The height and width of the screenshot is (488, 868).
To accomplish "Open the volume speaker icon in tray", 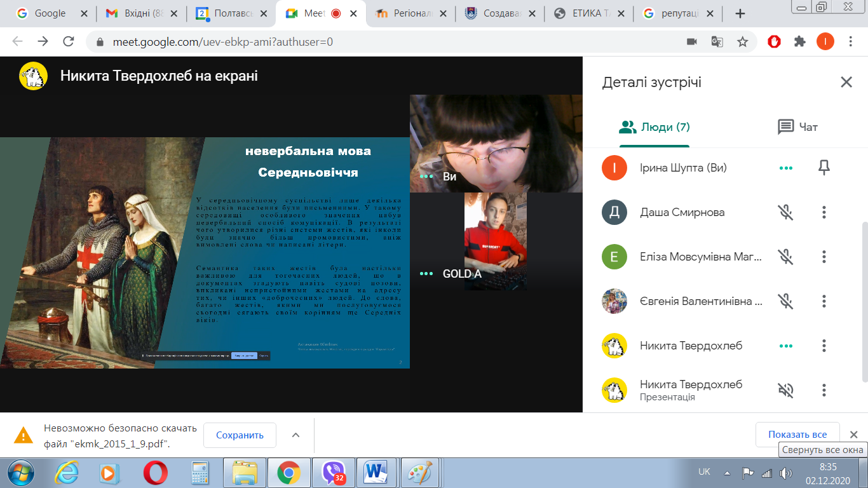I will pyautogui.click(x=786, y=473).
